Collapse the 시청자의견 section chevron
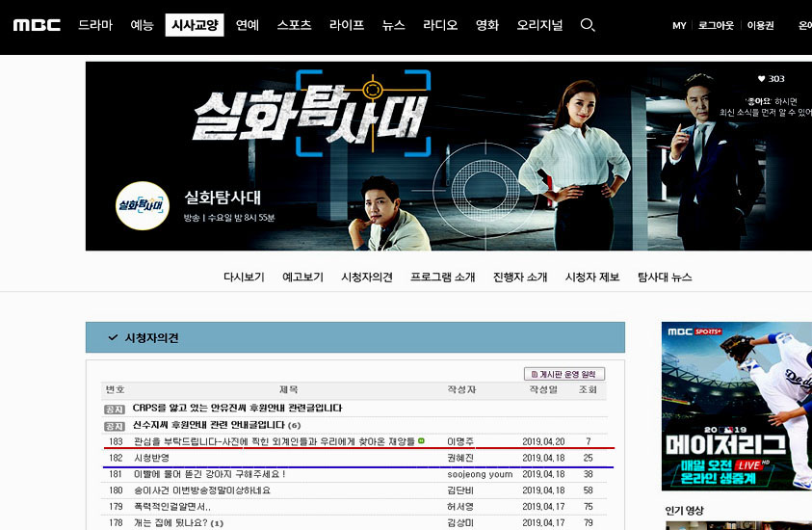The width and height of the screenshot is (812, 530). [113, 338]
